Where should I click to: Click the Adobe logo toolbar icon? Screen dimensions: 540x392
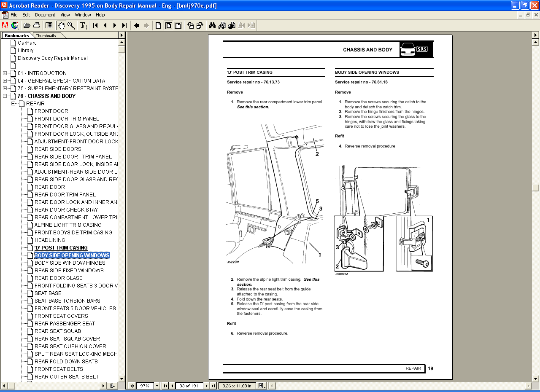tap(5, 25)
